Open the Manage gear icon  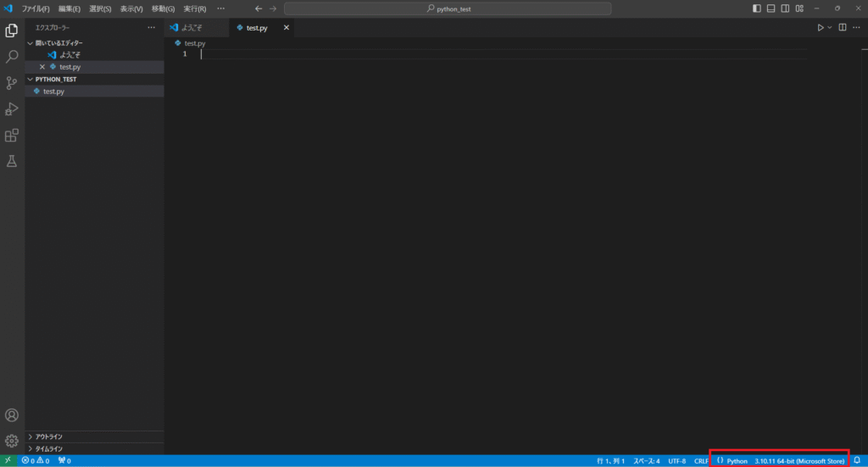click(x=12, y=441)
